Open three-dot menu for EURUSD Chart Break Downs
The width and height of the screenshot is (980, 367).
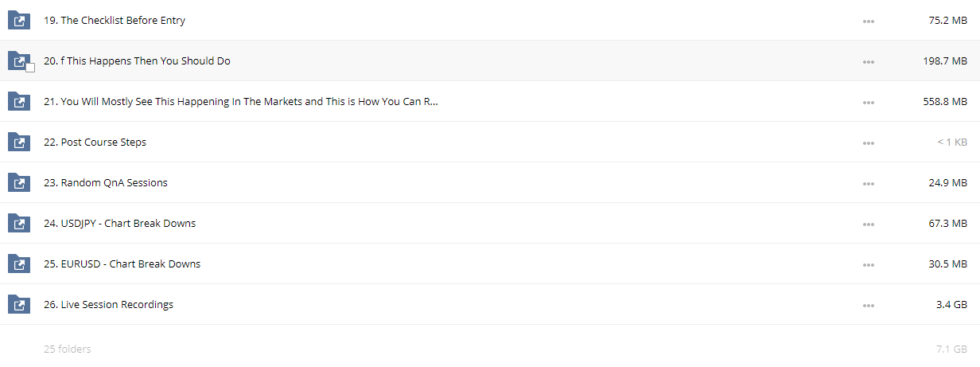pyautogui.click(x=868, y=264)
